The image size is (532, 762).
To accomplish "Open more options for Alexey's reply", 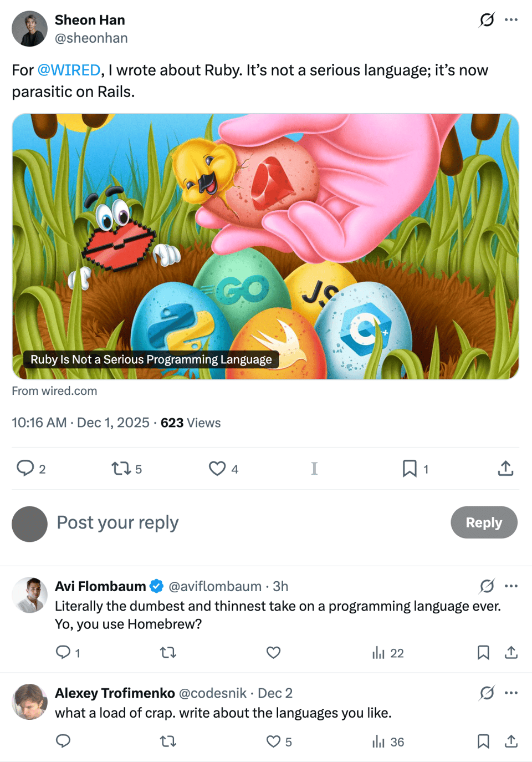I will pyautogui.click(x=511, y=693).
